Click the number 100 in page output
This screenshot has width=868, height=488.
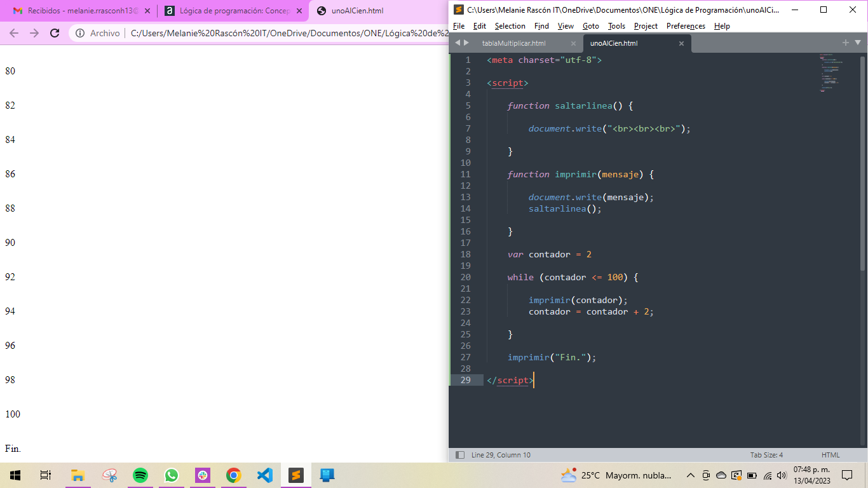(x=13, y=414)
